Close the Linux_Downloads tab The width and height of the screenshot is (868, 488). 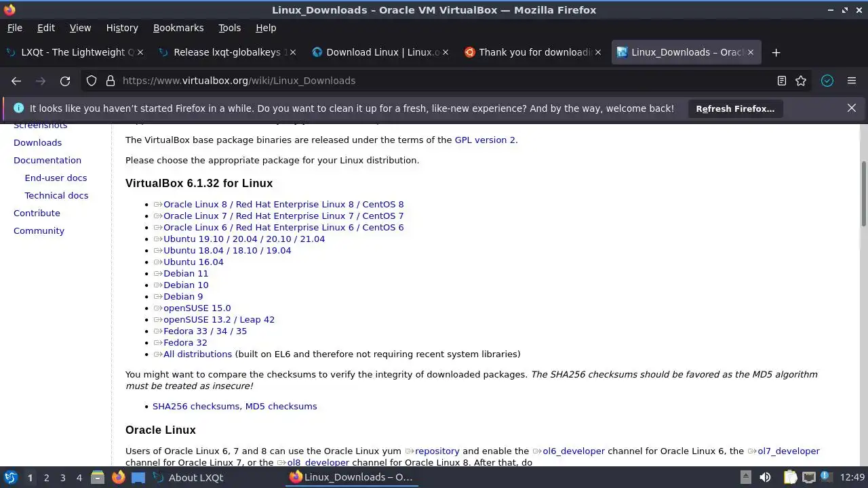coord(751,52)
